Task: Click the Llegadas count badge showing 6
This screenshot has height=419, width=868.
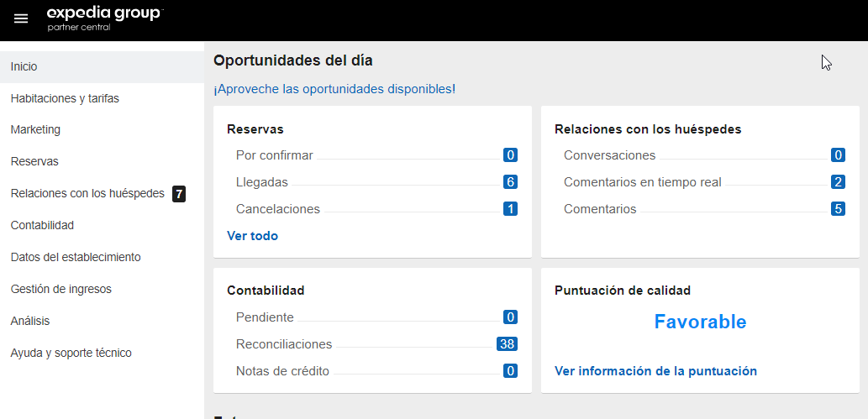Action: [510, 182]
